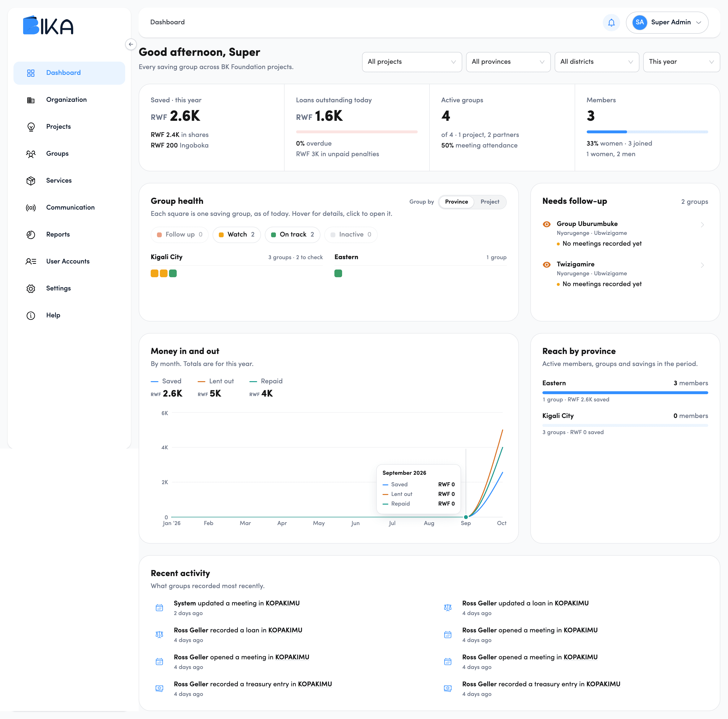Image resolution: width=728 pixels, height=719 pixels.
Task: Click scales icon of Ross Geller recorded a loan
Action: coord(159,635)
